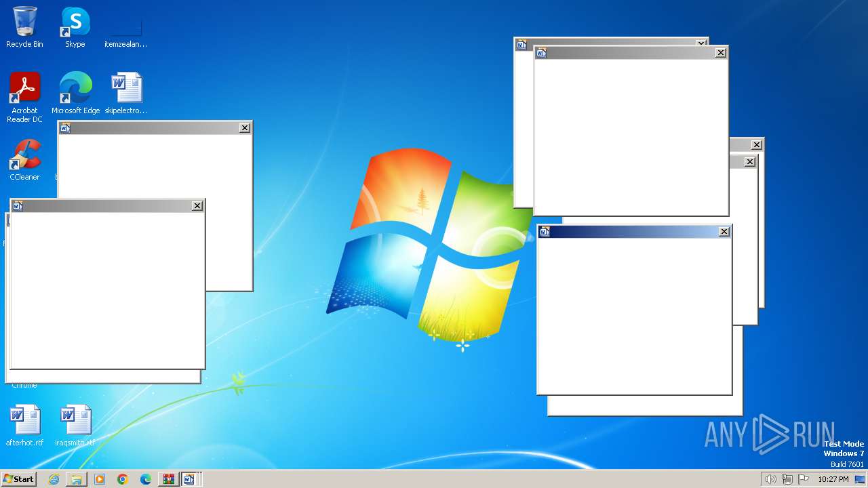This screenshot has height=488, width=868.
Task: Open the Start menu
Action: tap(18, 479)
